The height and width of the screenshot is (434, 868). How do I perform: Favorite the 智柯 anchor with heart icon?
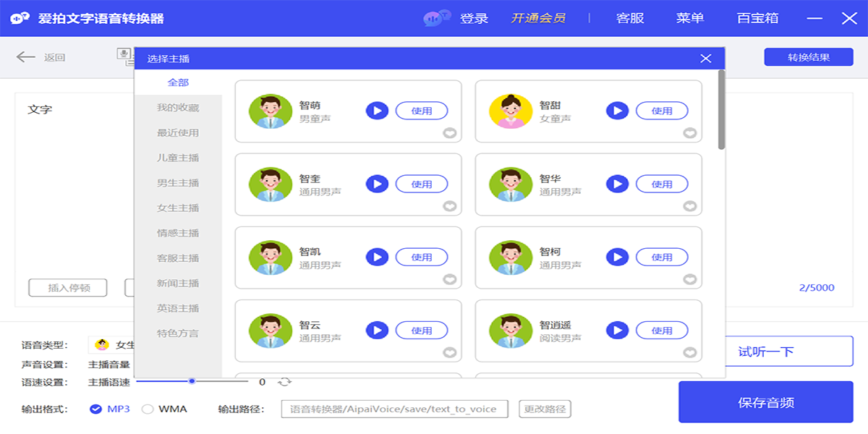(690, 279)
